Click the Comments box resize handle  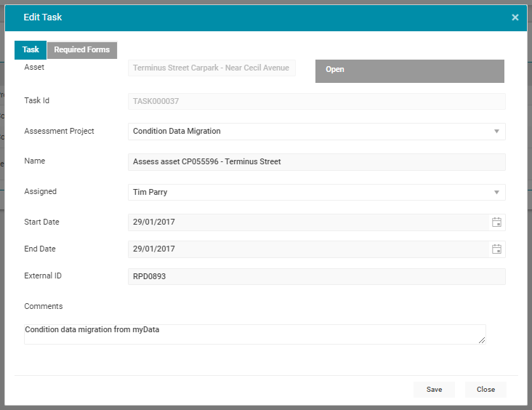pyautogui.click(x=482, y=340)
